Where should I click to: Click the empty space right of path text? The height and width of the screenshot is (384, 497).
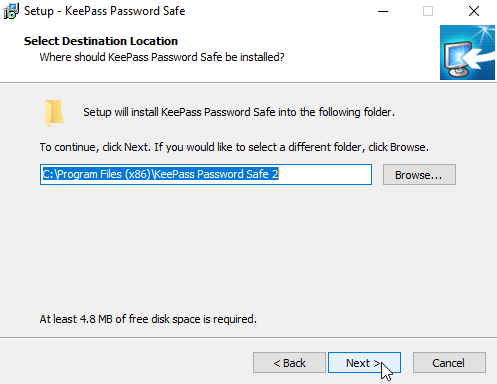[x=324, y=174]
